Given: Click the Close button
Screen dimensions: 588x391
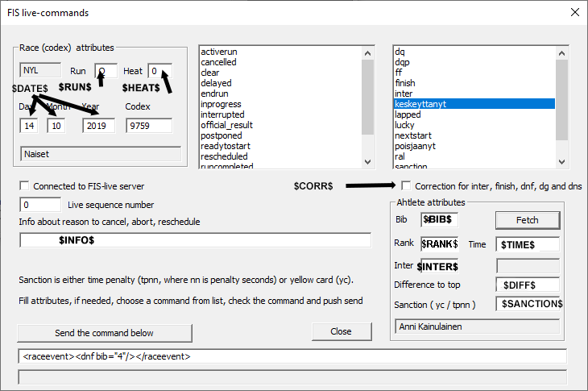Looking at the screenshot, I should (342, 331).
